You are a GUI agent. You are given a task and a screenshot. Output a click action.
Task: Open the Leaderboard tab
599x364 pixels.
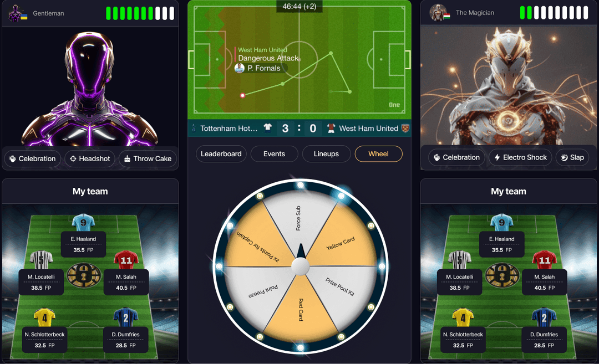pyautogui.click(x=221, y=154)
